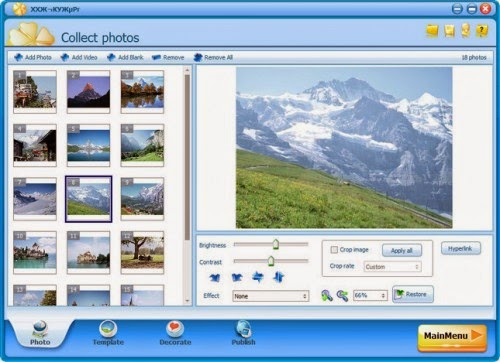Open the 66% zoom level dropdown

[370, 295]
